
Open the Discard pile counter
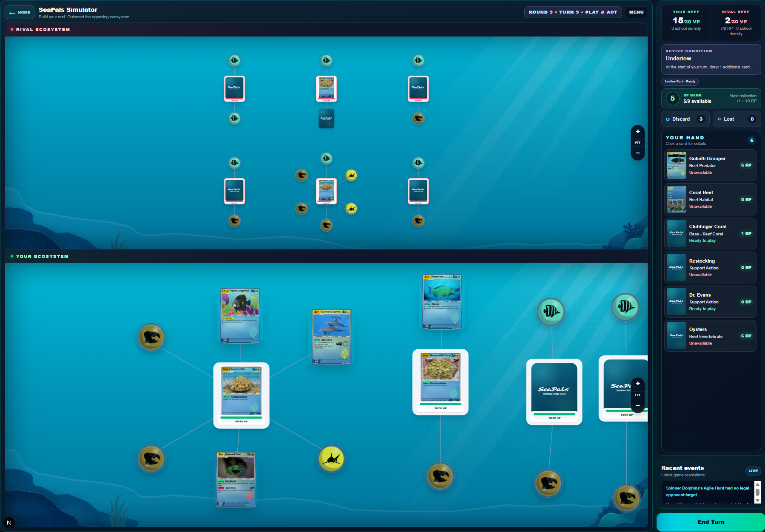point(685,119)
